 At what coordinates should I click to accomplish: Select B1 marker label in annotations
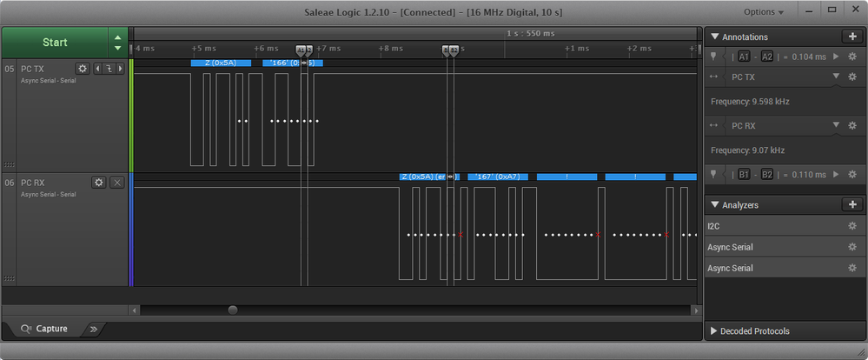point(744,175)
